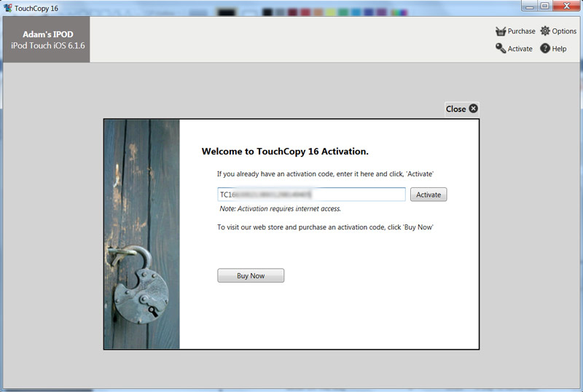Viewport: 583px width, 392px height.
Task: Click the Activate key icon
Action: coord(501,48)
